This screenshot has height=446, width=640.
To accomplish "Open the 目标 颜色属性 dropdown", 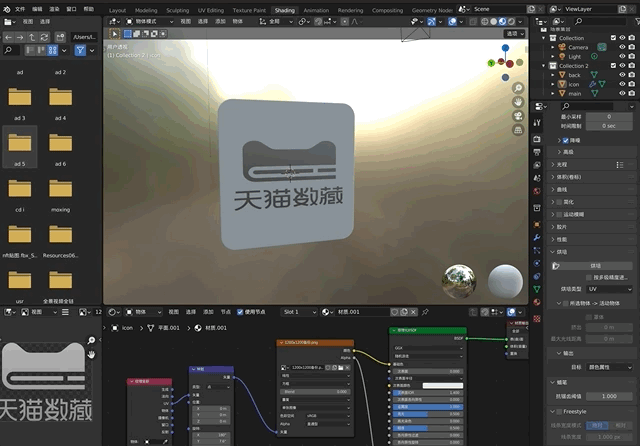I will tap(609, 367).
